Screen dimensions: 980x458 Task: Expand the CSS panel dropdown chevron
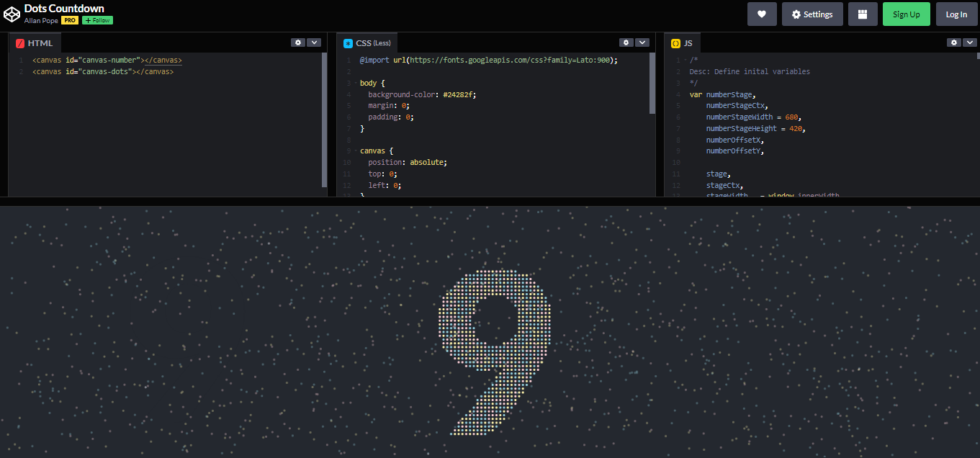click(642, 42)
